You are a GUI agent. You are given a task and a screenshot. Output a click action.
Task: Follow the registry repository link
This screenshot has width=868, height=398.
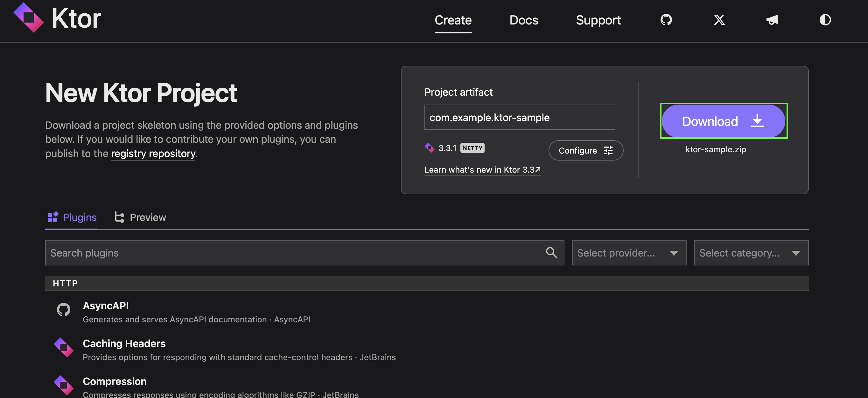tap(153, 154)
